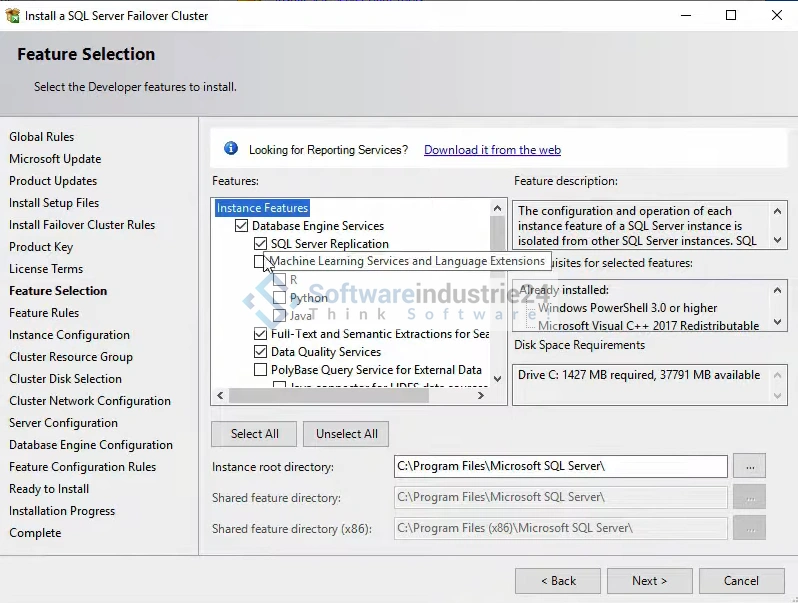Enable PolyBase Query Service for External Data
The width and height of the screenshot is (798, 603).
click(x=260, y=370)
